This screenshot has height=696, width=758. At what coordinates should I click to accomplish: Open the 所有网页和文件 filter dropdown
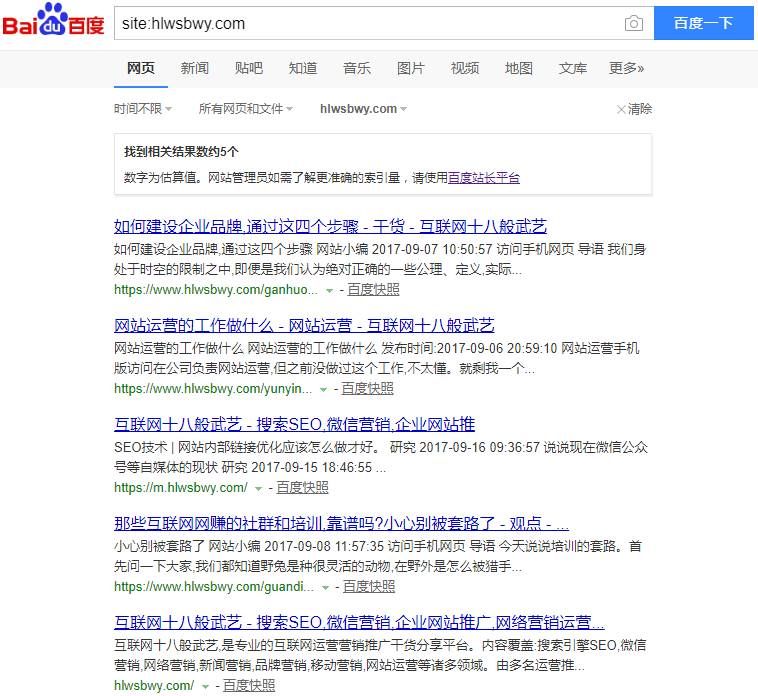[246, 109]
